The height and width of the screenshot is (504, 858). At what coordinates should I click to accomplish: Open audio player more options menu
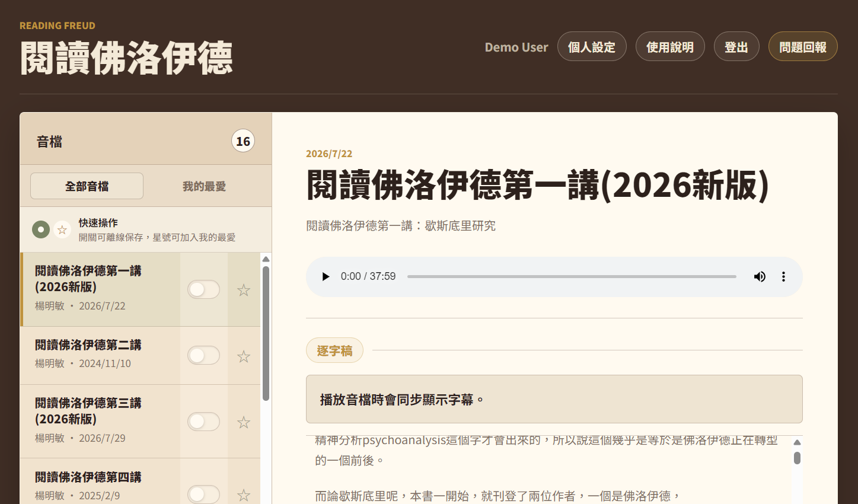tap(783, 277)
